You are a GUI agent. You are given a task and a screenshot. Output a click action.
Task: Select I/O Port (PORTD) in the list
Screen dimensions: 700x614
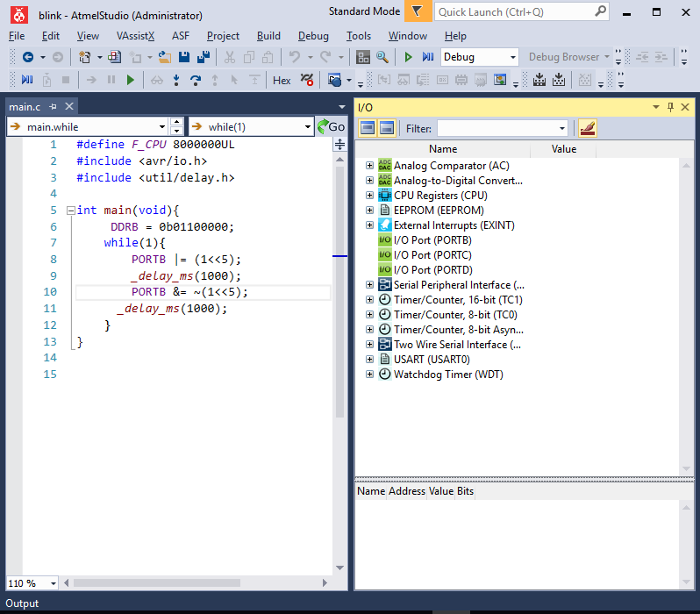point(432,270)
